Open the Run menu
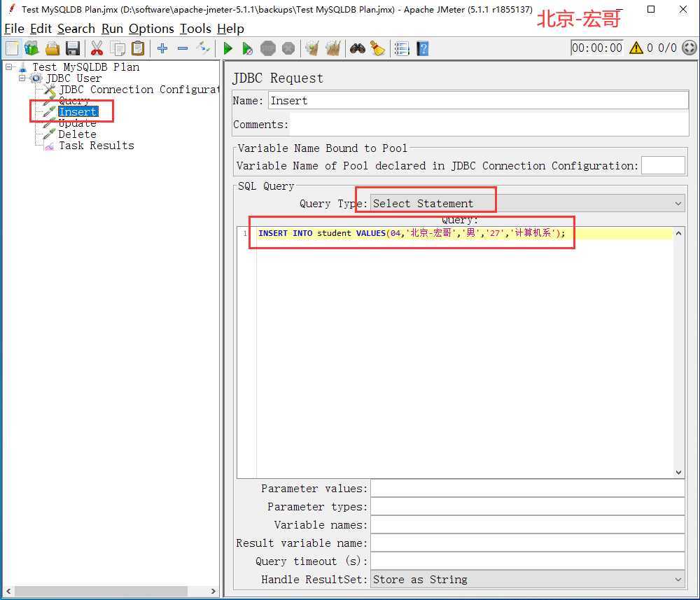This screenshot has width=700, height=600. click(112, 29)
